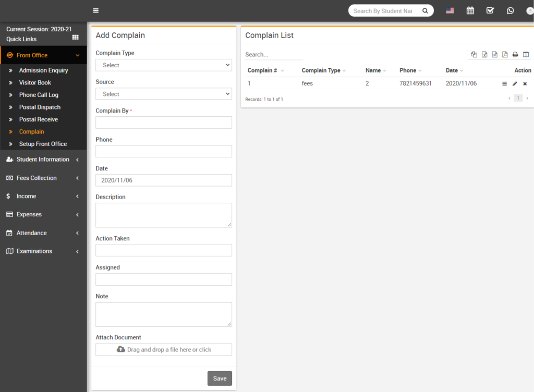This screenshot has height=392, width=534.
Task: Open Visitor Book in sidebar
Action: coord(35,82)
